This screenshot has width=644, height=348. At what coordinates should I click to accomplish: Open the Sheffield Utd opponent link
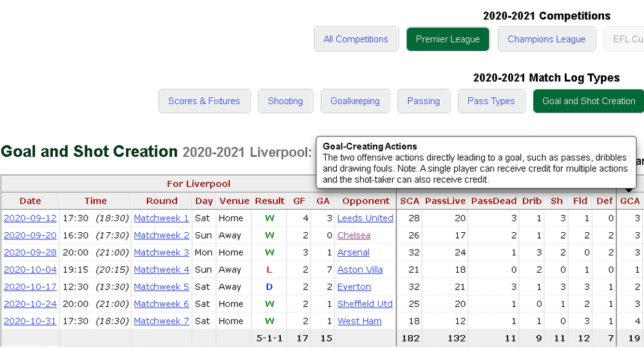(365, 304)
